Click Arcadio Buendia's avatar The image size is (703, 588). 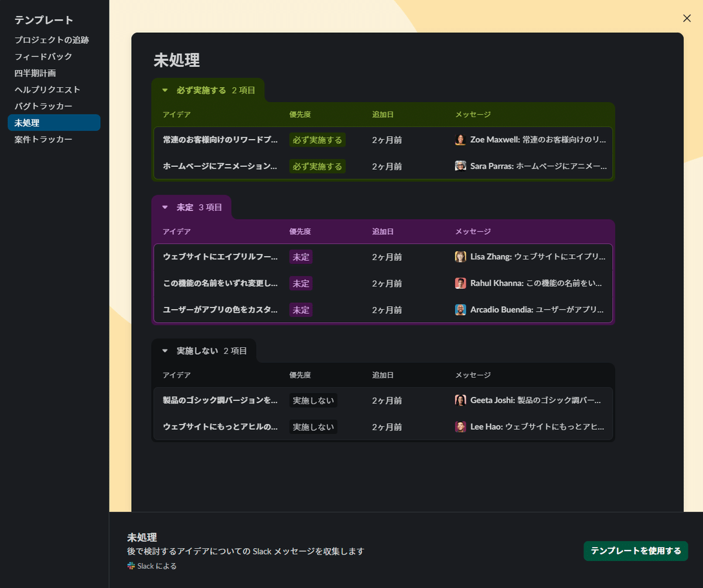pos(460,309)
